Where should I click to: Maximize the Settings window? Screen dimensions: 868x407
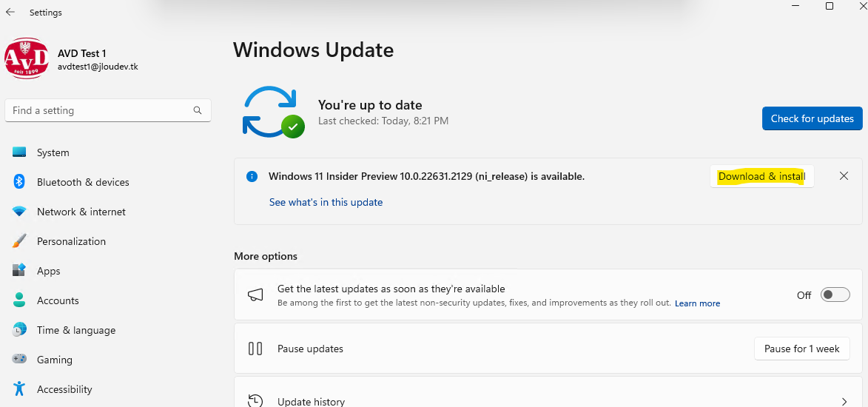click(x=830, y=6)
